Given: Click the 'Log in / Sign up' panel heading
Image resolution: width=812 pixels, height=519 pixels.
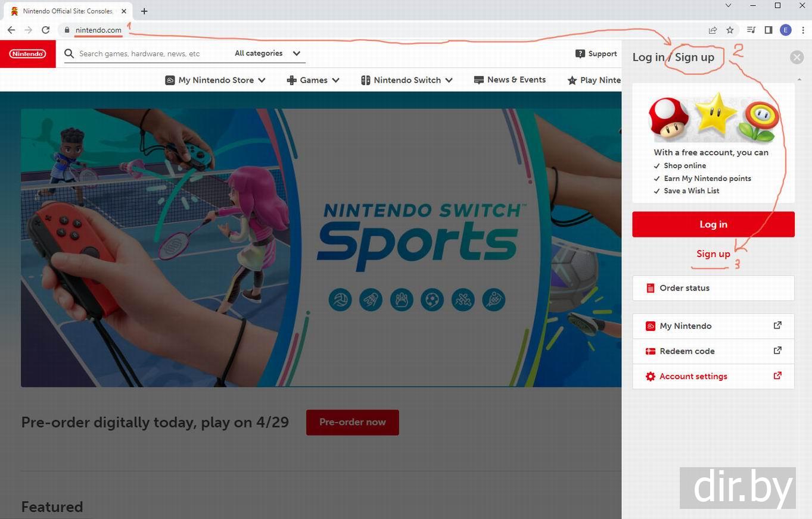Looking at the screenshot, I should click(673, 57).
